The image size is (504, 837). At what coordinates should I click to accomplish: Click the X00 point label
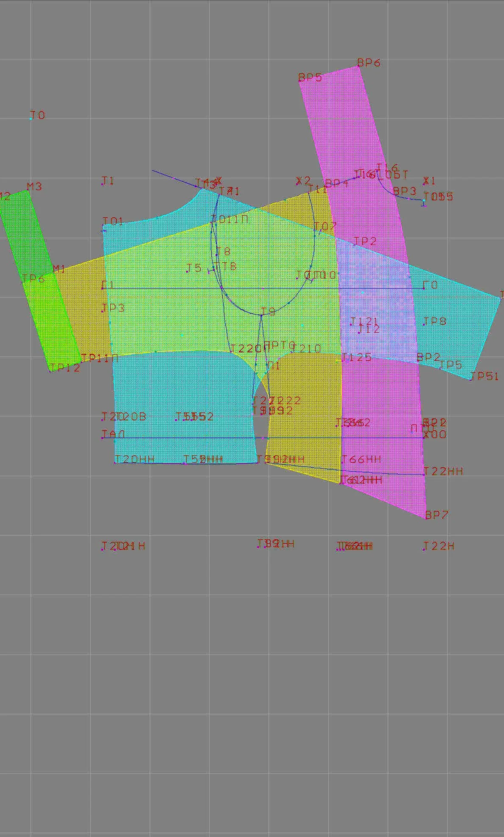pyautogui.click(x=435, y=435)
